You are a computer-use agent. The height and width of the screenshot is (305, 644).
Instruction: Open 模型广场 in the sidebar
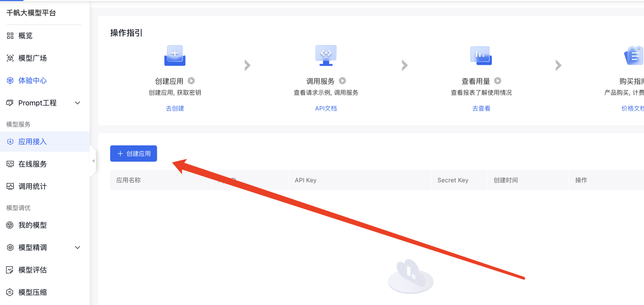pyautogui.click(x=32, y=58)
